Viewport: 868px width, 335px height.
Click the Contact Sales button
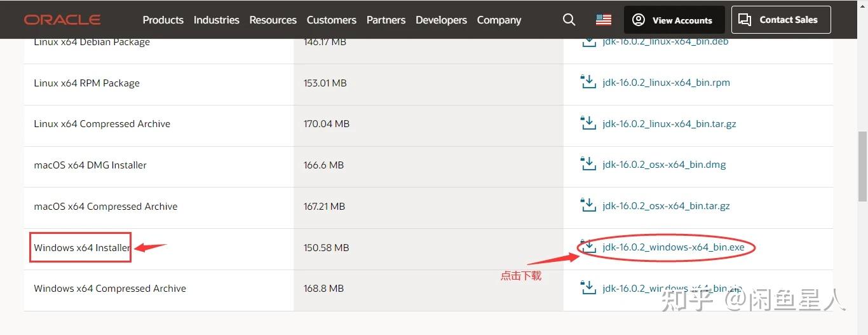tap(781, 20)
